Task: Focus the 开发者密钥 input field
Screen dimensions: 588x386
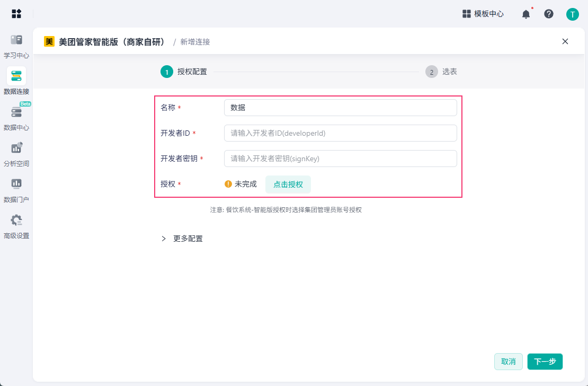Action: [x=341, y=159]
